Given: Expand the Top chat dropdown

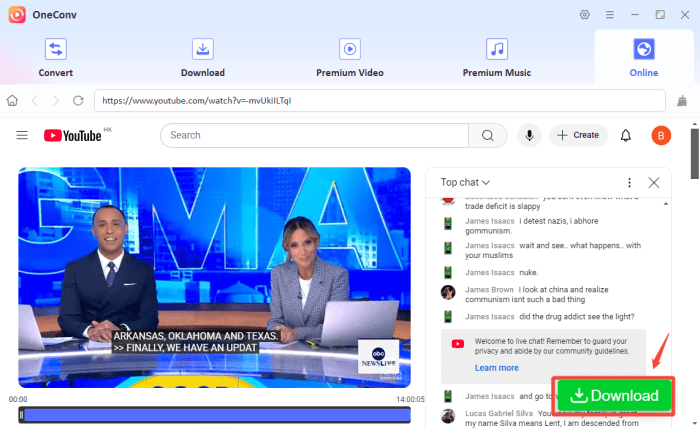Looking at the screenshot, I should 466,182.
